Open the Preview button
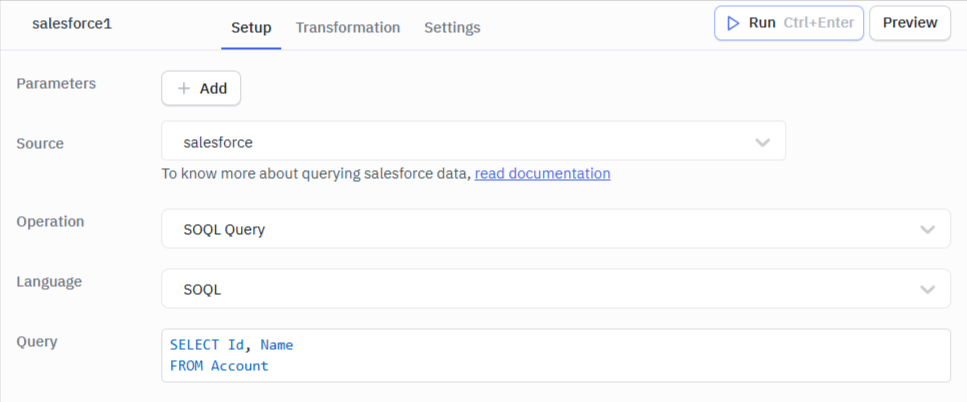Screen dimensions: 967x402 910,23
